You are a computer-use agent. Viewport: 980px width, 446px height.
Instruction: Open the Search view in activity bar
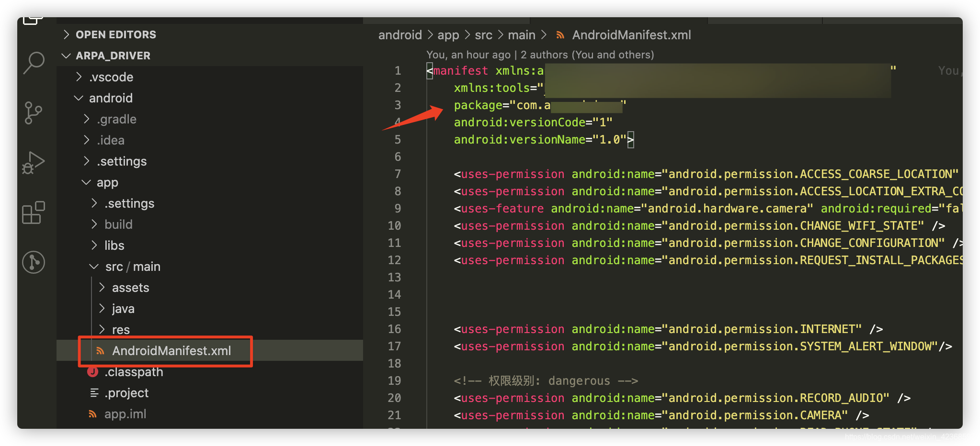pos(34,63)
